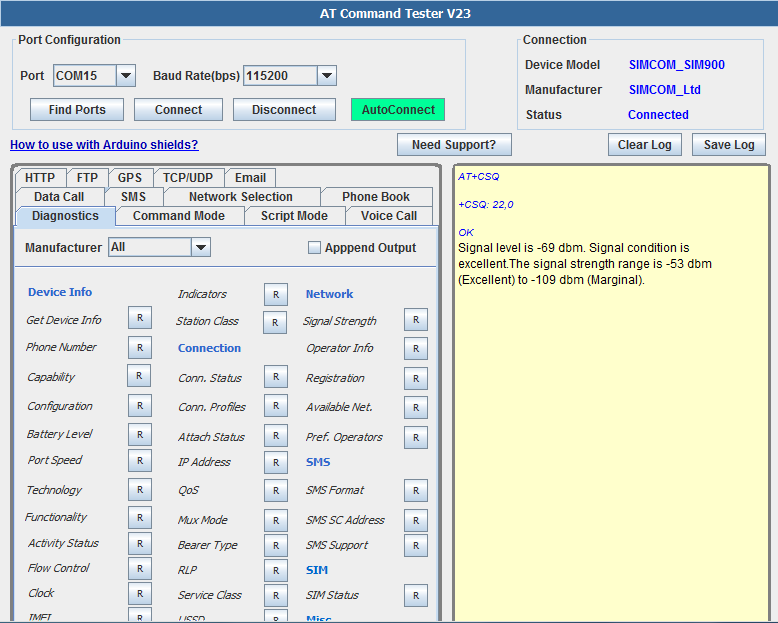Click the Save Log button
Image resolution: width=778 pixels, height=623 pixels.
point(729,144)
